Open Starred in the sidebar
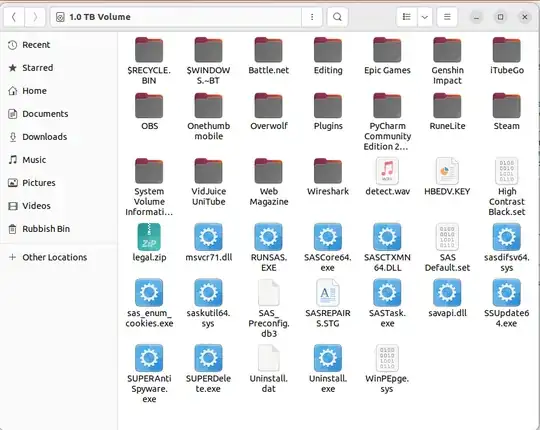 [x=59, y=68]
